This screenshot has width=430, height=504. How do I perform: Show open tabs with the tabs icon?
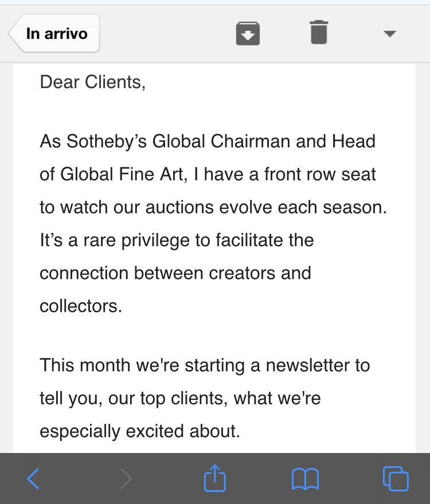(396, 479)
